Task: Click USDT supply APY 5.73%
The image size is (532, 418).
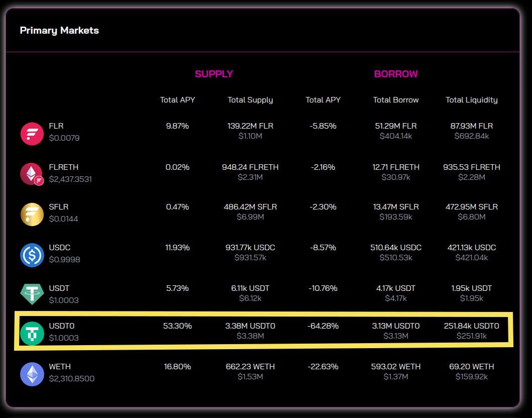Action: pos(177,288)
